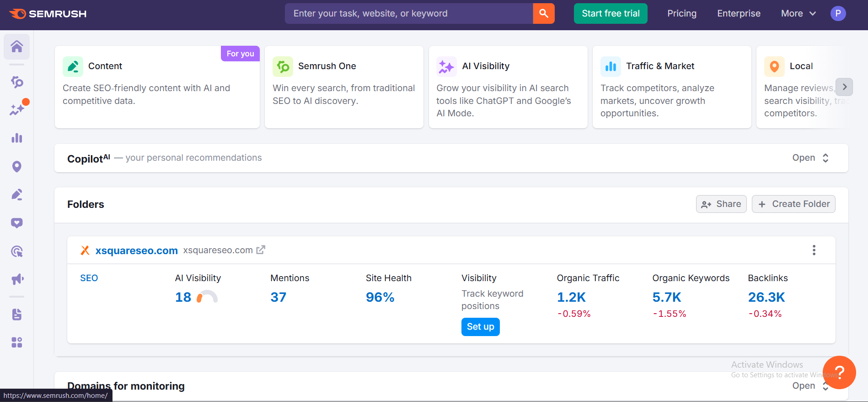Click the Organic Keywords value 5.7K
The height and width of the screenshot is (402, 868).
667,297
